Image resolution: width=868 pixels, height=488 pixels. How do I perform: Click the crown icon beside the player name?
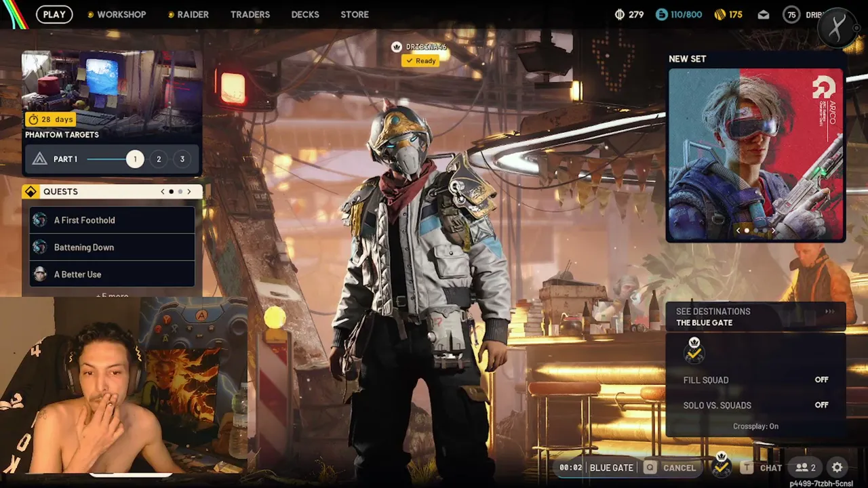397,47
